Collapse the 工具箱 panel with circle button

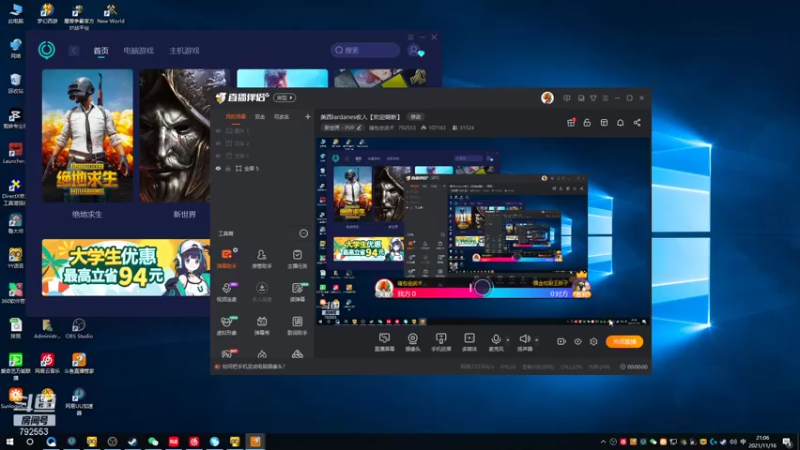point(304,234)
